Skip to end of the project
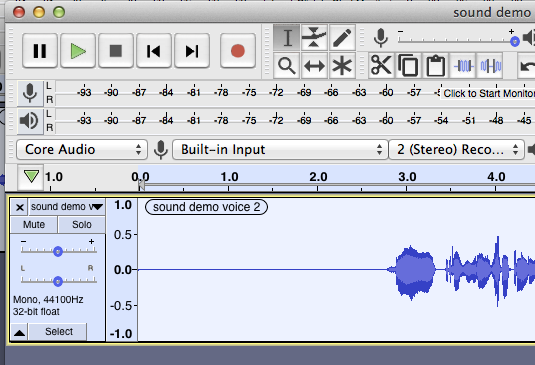Image resolution: width=535 pixels, height=365 pixels. (192, 51)
